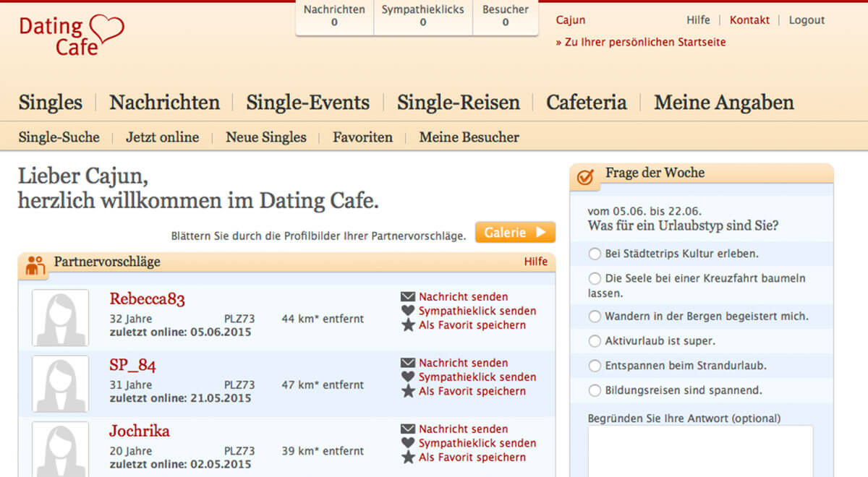Click star favorite icon for Jochrika

408,457
